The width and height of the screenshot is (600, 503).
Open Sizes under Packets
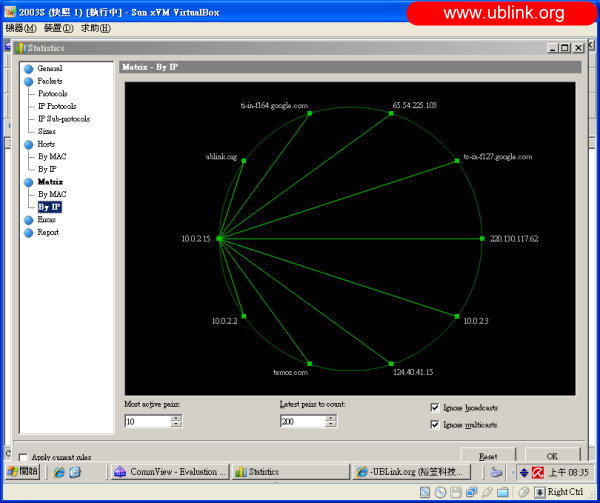coord(47,132)
